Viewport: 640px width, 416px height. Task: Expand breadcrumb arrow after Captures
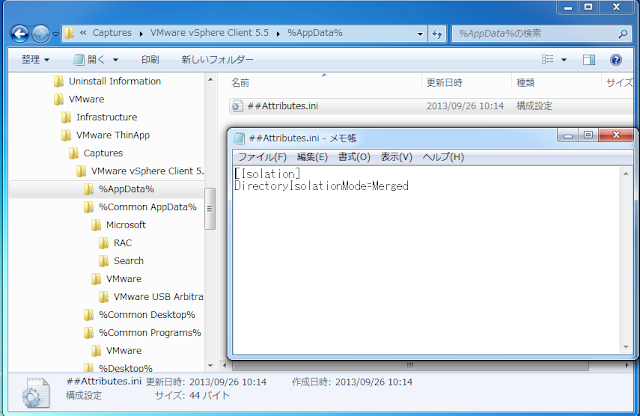(141, 33)
